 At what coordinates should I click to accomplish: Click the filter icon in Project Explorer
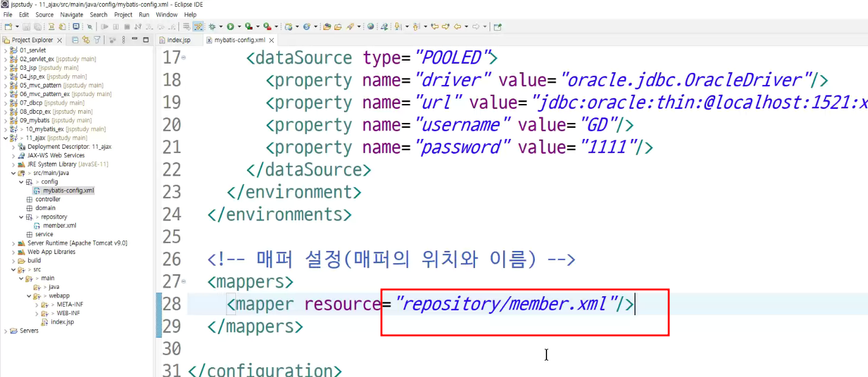pos(97,40)
